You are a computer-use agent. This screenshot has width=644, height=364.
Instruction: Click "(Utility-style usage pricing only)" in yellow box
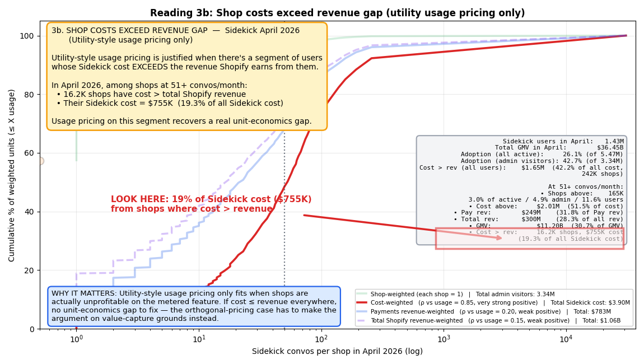(130, 40)
